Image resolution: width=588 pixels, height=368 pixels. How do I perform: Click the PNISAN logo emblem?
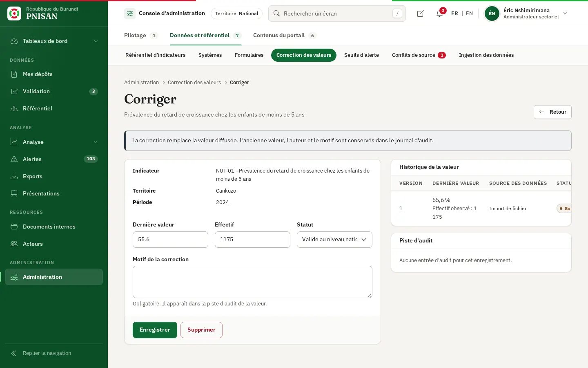tap(14, 13)
